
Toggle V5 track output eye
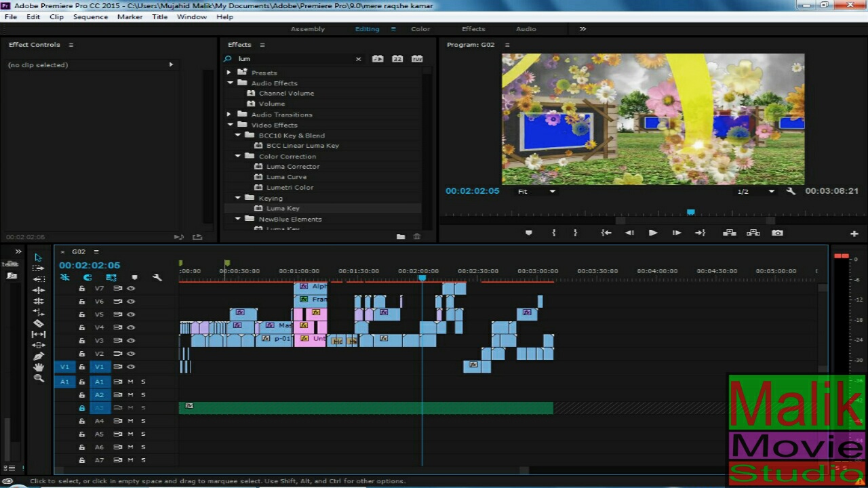(131, 314)
